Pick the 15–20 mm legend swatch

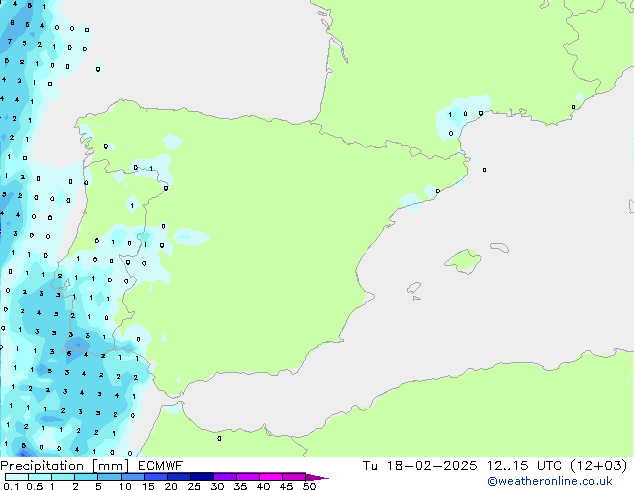[155, 477]
